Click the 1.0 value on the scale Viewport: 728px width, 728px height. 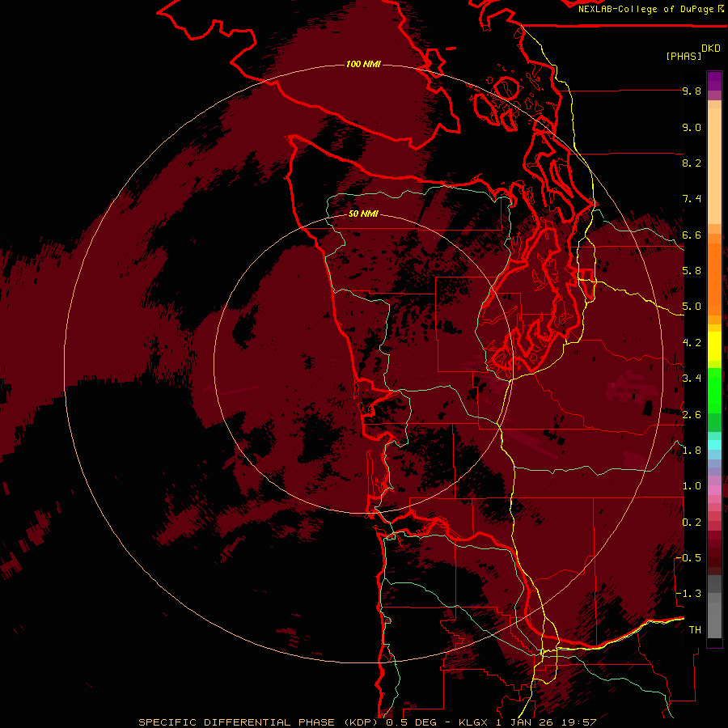pyautogui.click(x=692, y=486)
